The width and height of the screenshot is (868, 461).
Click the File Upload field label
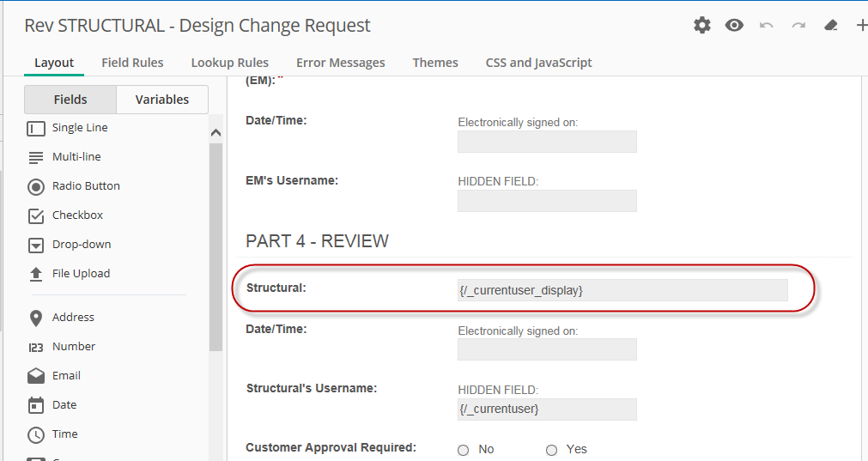(x=81, y=273)
